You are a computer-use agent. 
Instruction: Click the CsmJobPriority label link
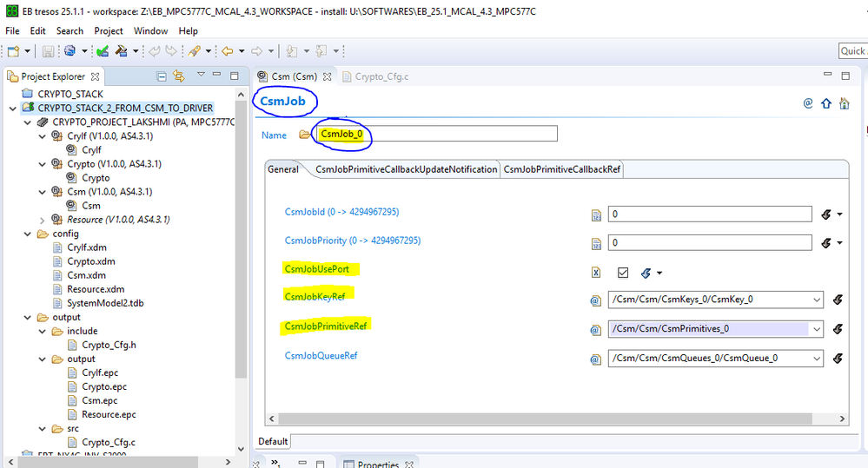[353, 241]
